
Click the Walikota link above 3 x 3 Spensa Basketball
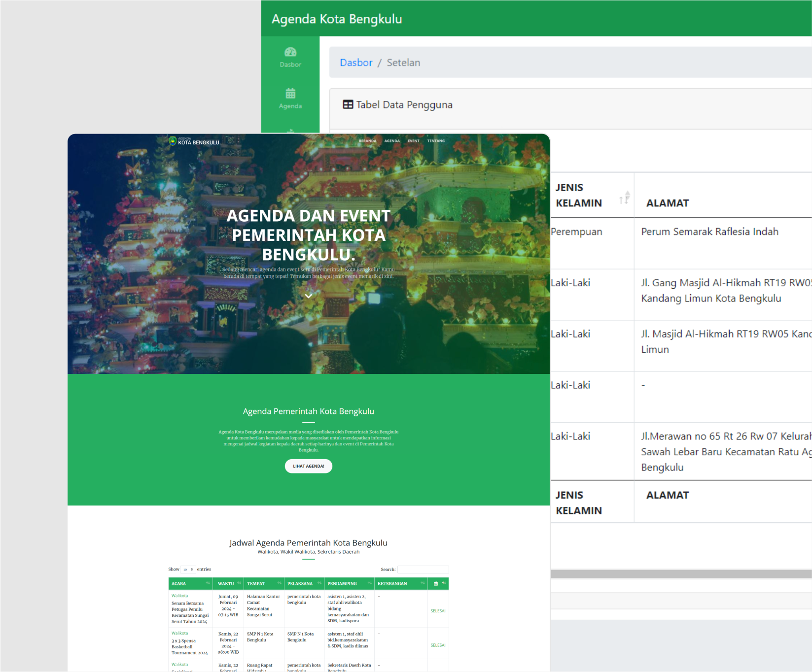pos(179,633)
